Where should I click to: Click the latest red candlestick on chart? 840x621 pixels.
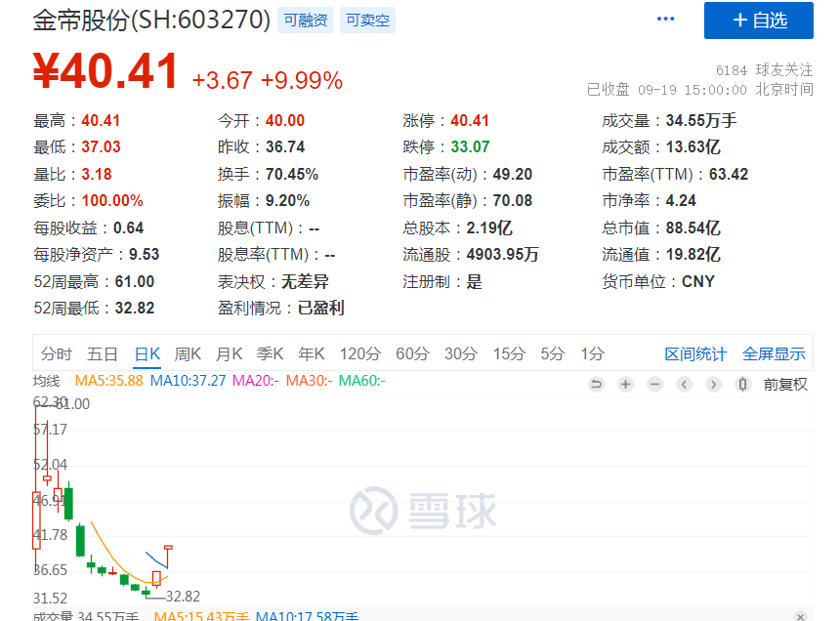(x=168, y=557)
